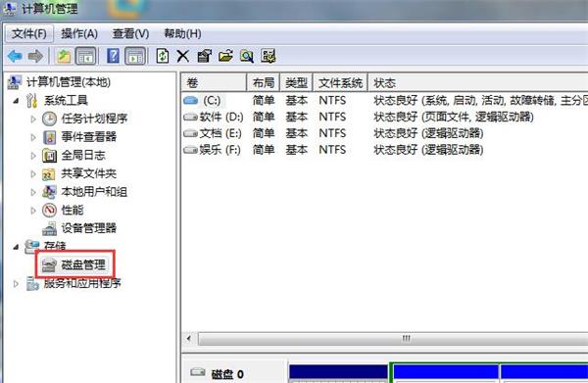Click the 文件系统 column header
The width and height of the screenshot is (588, 383).
coord(340,82)
